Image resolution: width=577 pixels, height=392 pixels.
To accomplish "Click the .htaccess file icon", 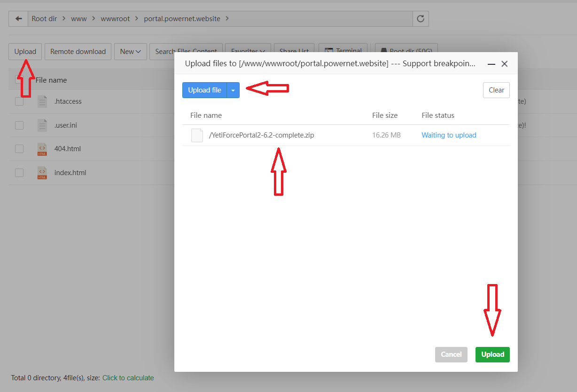I will tap(42, 101).
